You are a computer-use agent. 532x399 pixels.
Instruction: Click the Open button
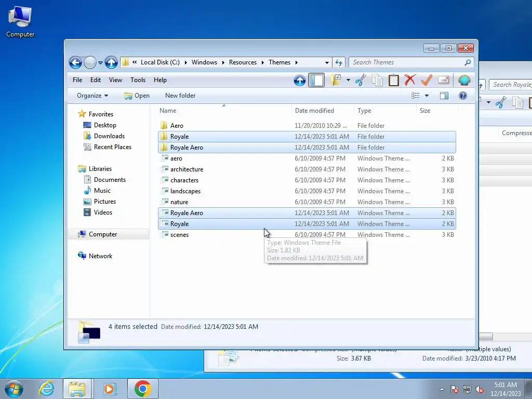pos(137,96)
